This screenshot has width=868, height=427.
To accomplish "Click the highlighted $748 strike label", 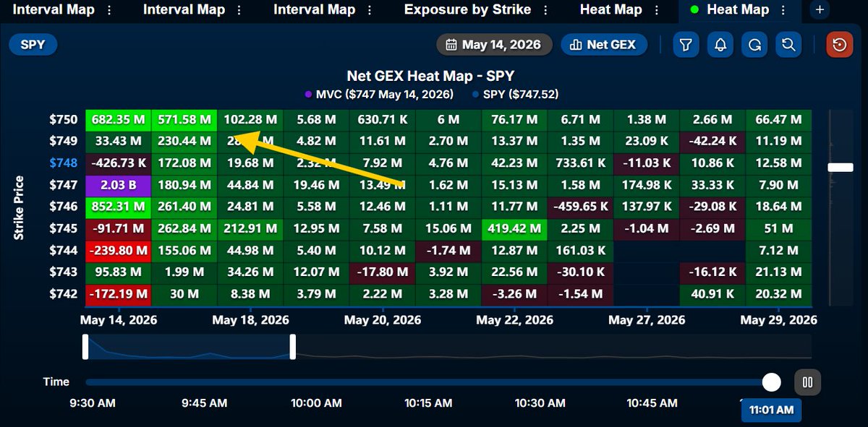I will [62, 163].
